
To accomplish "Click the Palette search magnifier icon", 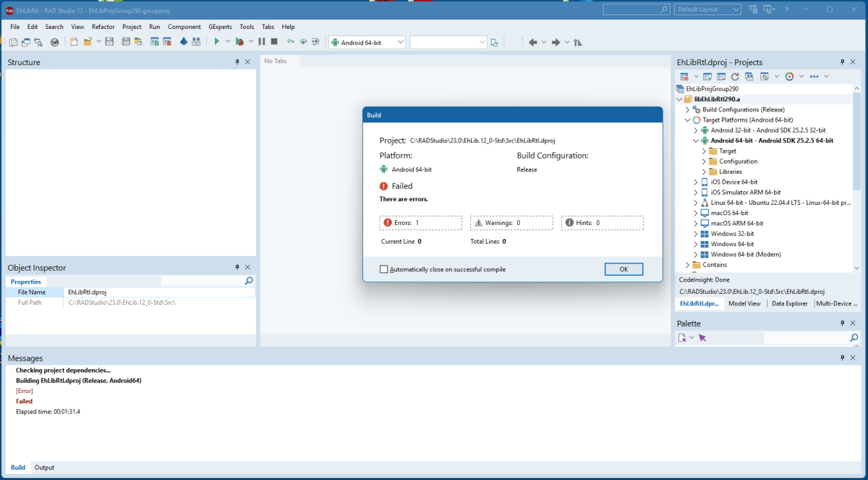I will pyautogui.click(x=854, y=338).
